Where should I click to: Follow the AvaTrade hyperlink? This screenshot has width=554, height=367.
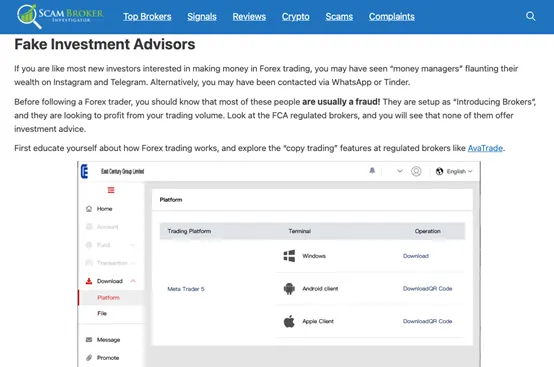485,148
